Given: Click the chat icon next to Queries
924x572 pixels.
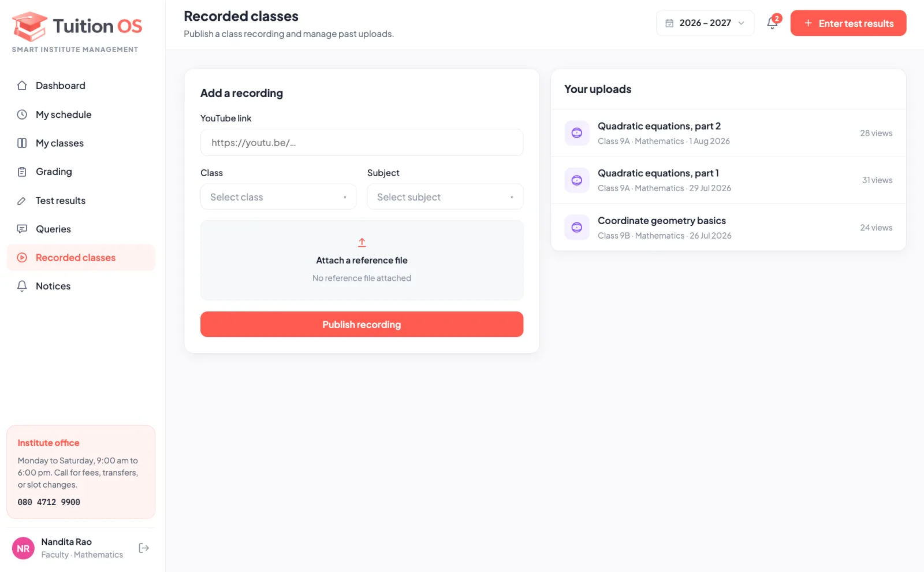Looking at the screenshot, I should click(x=22, y=229).
